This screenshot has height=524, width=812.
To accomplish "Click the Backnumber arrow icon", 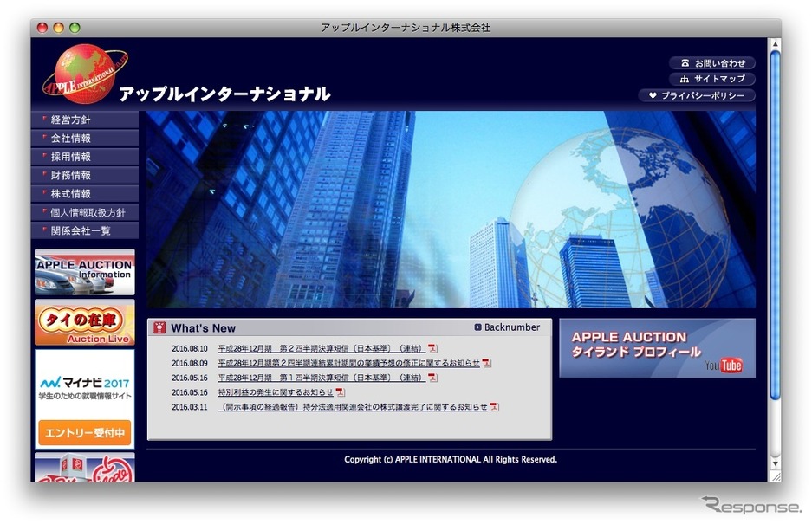I will (x=477, y=327).
